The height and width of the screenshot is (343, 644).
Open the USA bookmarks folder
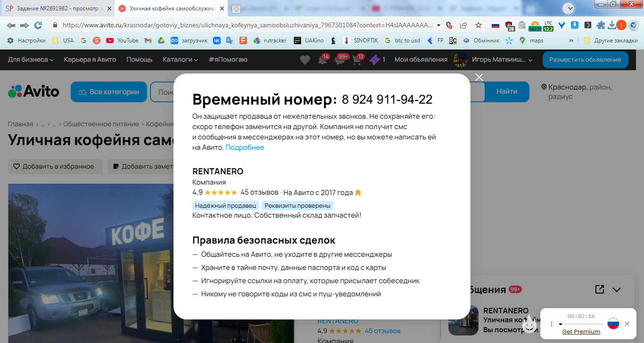(63, 41)
